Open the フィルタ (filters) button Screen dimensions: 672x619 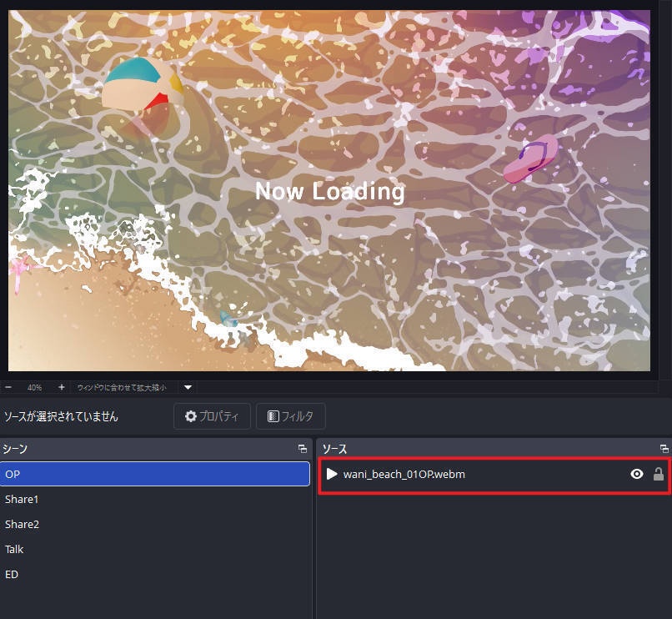[291, 416]
